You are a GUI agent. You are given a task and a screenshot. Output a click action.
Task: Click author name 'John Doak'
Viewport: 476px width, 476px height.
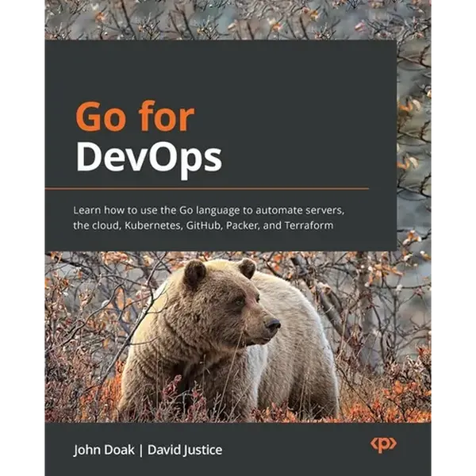tap(104, 450)
